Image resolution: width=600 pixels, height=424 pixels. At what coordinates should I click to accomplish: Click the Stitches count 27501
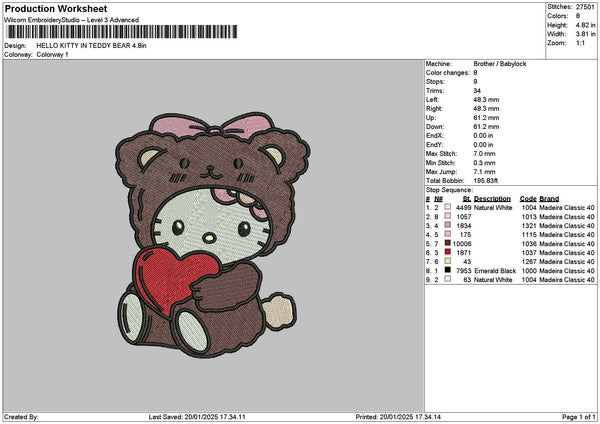(585, 7)
